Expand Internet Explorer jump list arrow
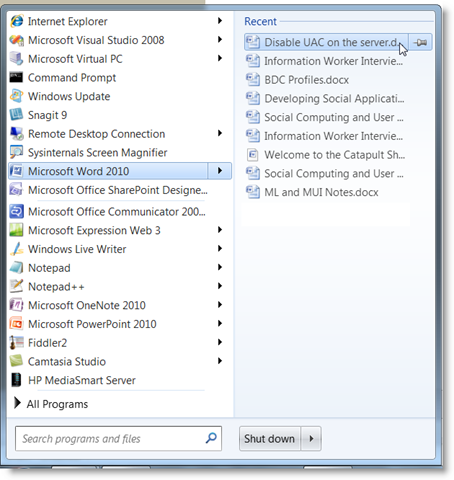 [220, 21]
